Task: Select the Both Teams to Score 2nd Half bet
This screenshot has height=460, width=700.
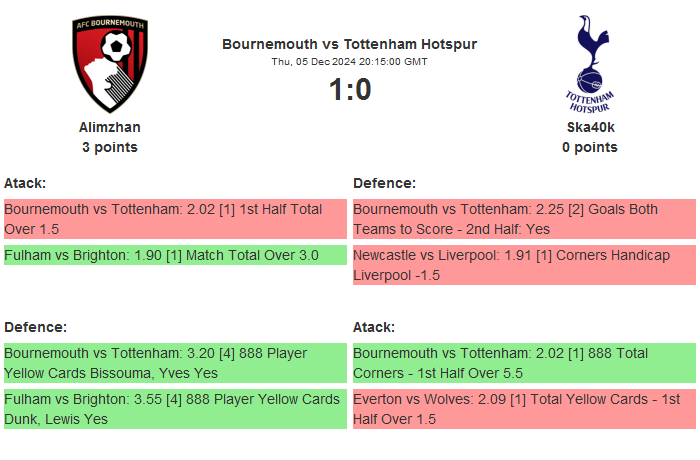Action: pos(523,219)
